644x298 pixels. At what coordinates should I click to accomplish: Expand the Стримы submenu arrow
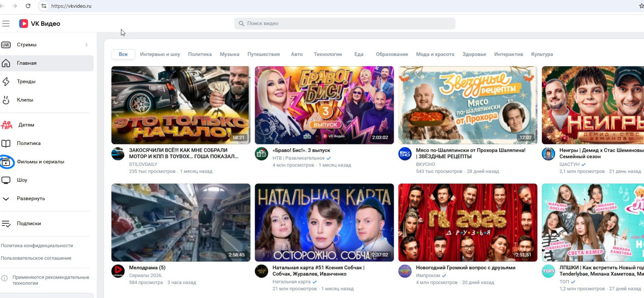tap(86, 45)
